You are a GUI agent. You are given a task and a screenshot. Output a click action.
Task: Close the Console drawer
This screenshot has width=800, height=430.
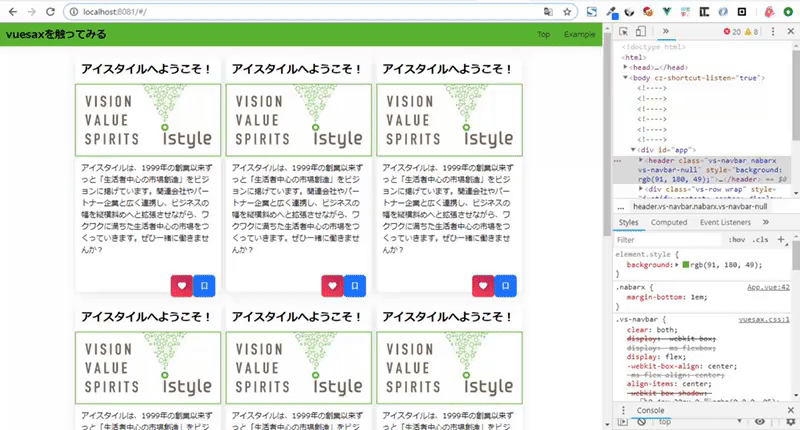(790, 410)
